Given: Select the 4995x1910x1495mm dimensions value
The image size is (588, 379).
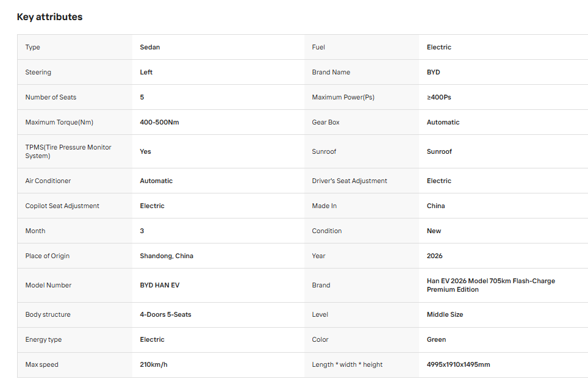Looking at the screenshot, I should coord(458,365).
